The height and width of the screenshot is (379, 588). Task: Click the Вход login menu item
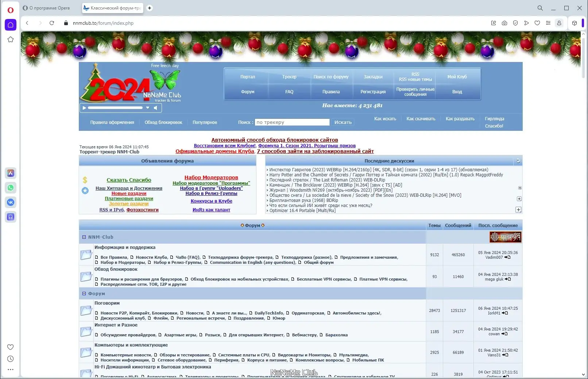tap(457, 92)
